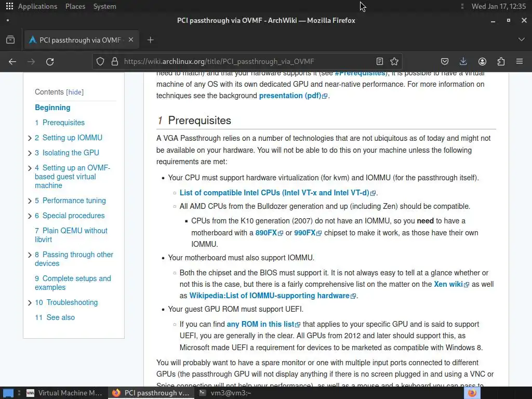This screenshot has width=532, height=399.
Task: Open the tracking protection shield icon
Action: [100, 61]
